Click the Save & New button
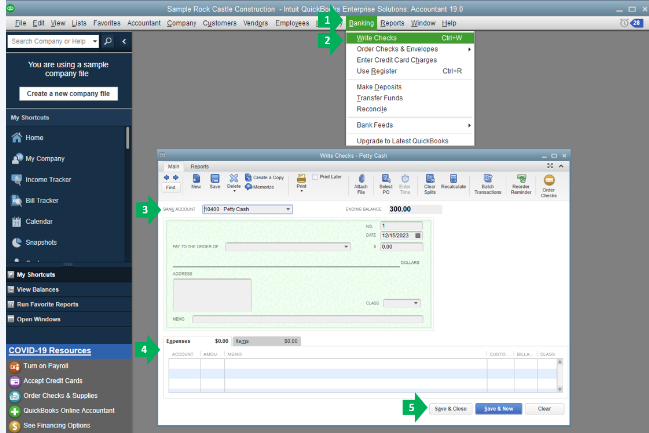The width and height of the screenshot is (649, 433). click(x=498, y=409)
